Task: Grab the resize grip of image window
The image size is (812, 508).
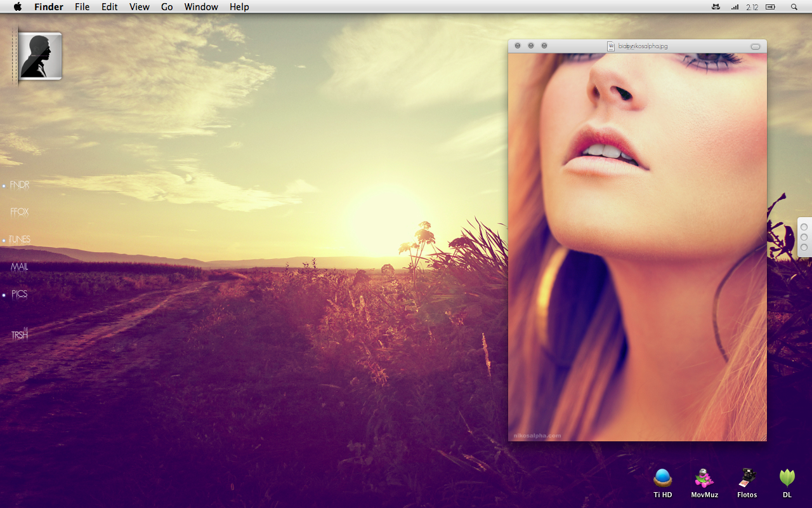Action: tap(763, 438)
